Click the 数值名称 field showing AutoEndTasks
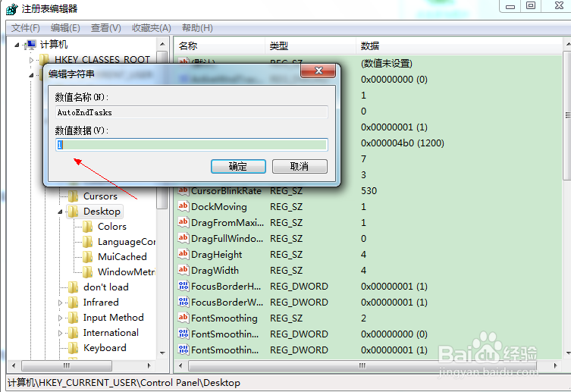 coord(192,112)
